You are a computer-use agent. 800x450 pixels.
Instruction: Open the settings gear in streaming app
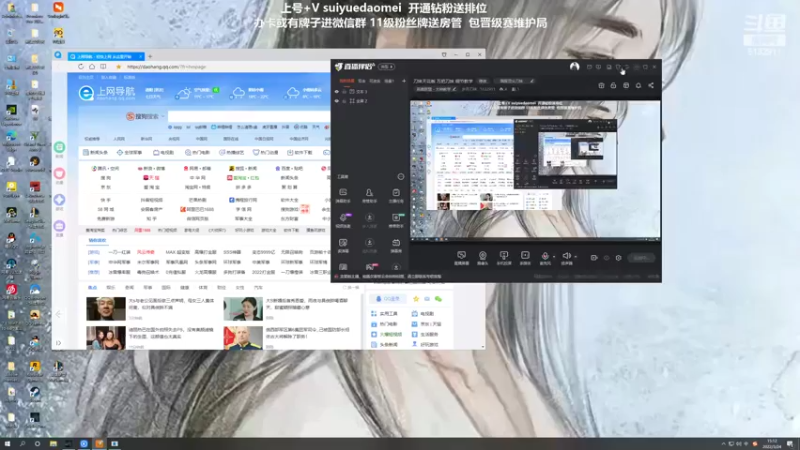618,258
